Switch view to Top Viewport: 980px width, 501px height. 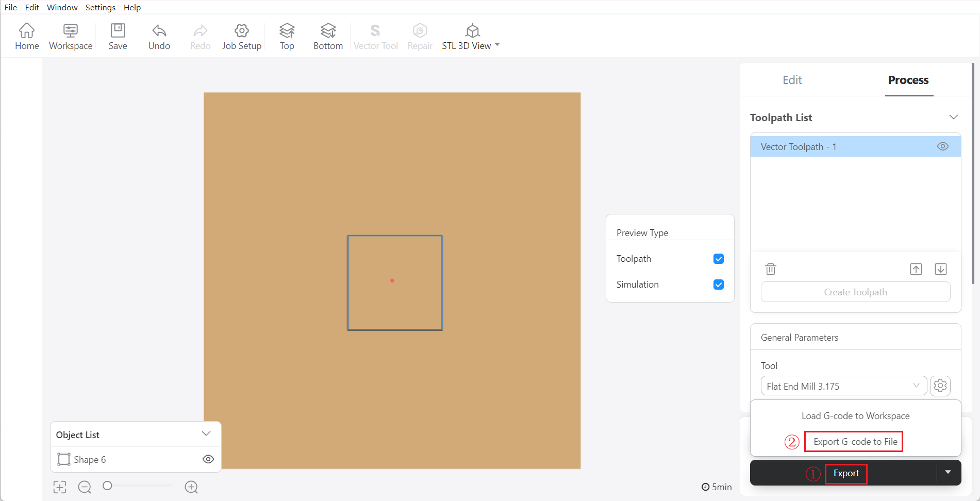[287, 35]
